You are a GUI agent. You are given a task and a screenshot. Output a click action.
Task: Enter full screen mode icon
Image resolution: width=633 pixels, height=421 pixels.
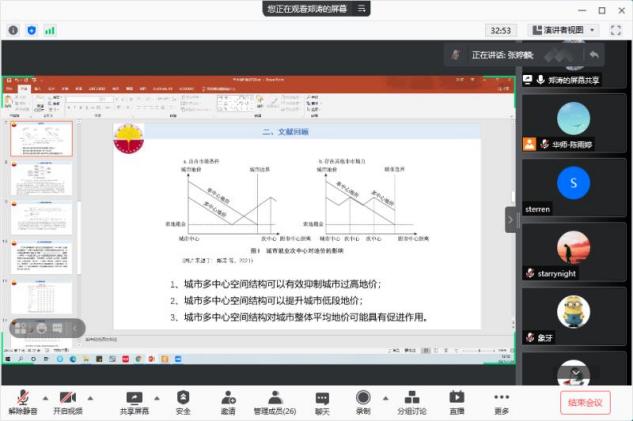pyautogui.click(x=617, y=30)
